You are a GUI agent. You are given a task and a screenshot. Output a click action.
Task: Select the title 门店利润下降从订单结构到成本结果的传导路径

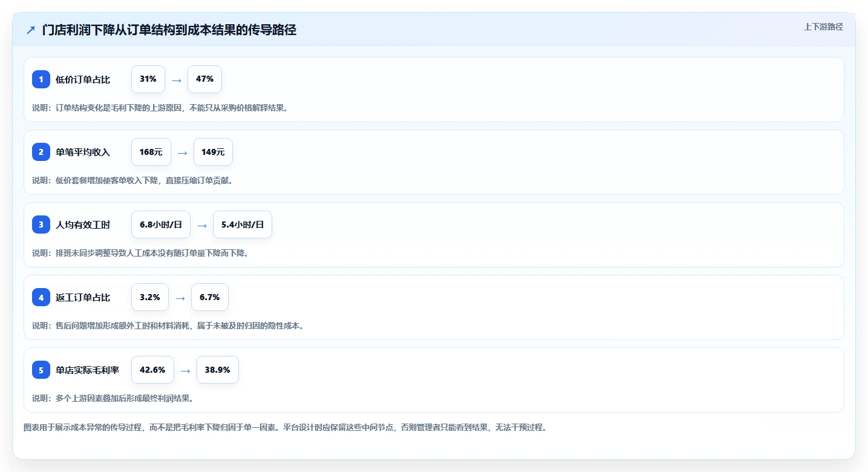[x=169, y=30]
